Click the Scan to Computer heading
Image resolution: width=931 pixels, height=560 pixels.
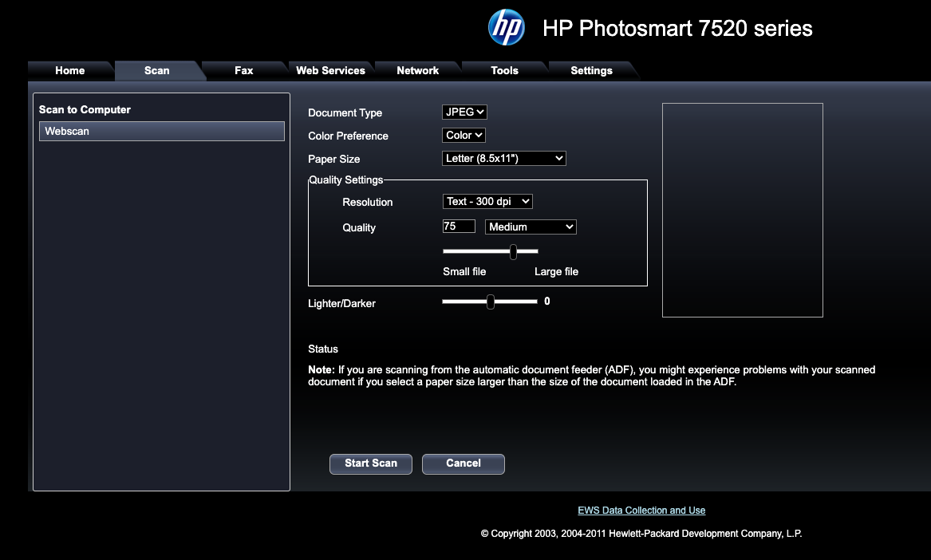tap(85, 110)
